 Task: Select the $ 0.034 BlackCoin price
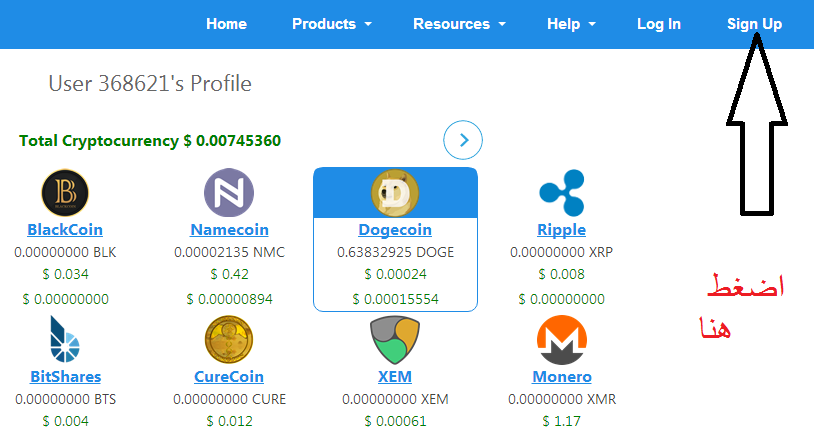click(x=65, y=274)
